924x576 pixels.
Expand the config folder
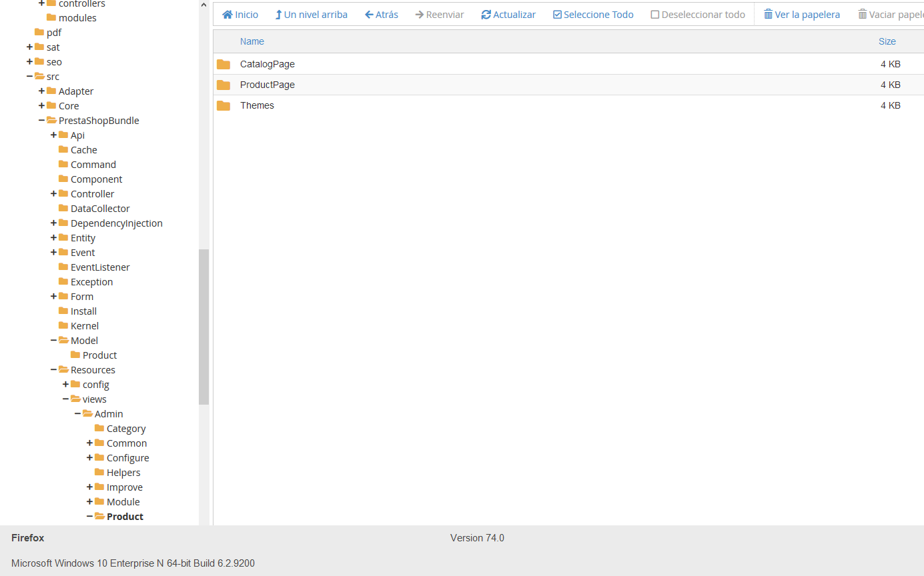pos(65,384)
